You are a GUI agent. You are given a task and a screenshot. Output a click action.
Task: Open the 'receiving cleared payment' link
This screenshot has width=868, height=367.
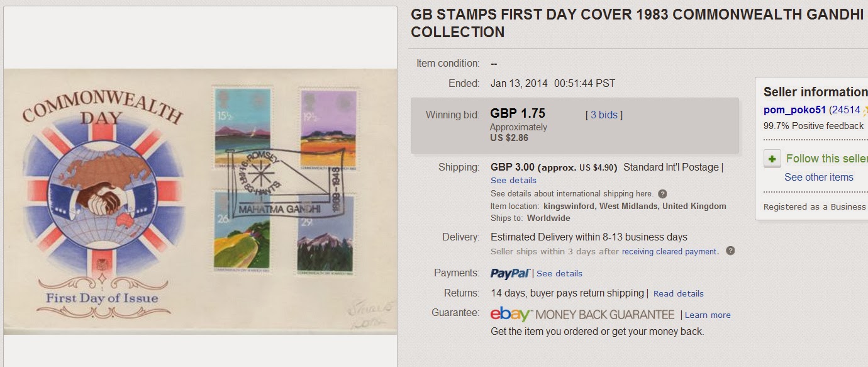[669, 252]
